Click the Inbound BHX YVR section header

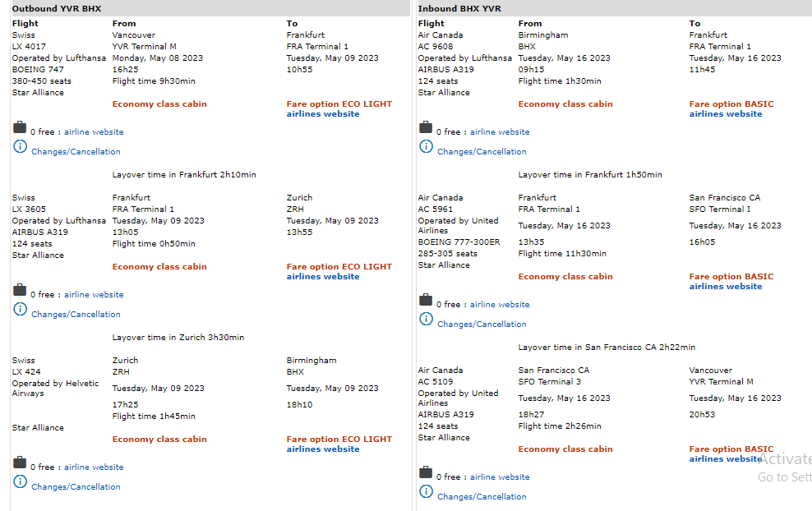460,8
